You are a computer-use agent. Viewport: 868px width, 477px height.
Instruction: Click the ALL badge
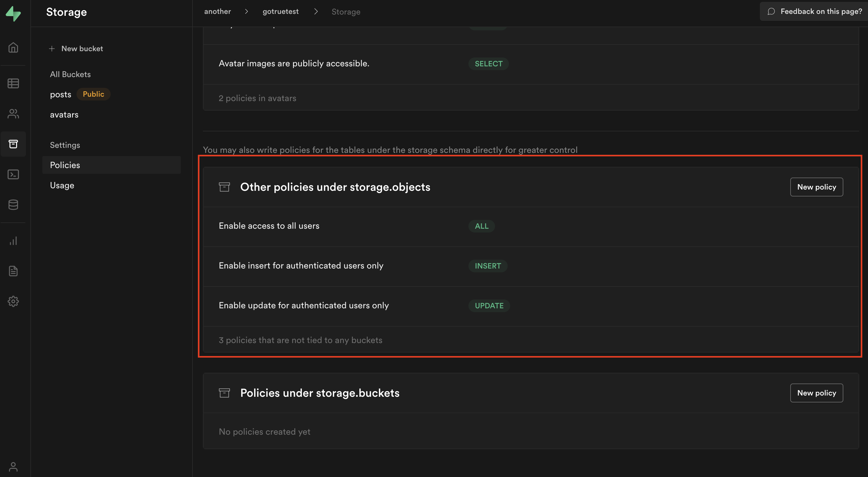(481, 226)
